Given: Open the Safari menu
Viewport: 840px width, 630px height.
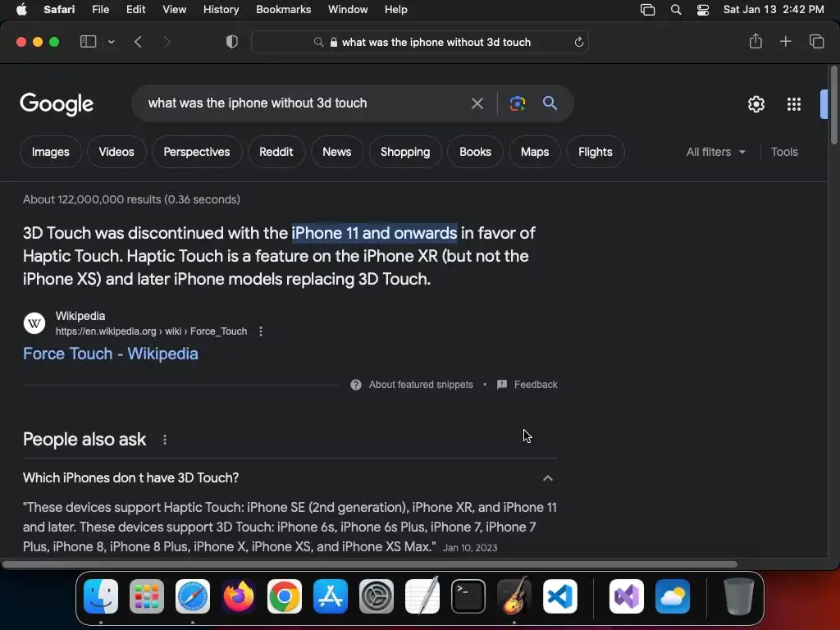Looking at the screenshot, I should pos(59,10).
